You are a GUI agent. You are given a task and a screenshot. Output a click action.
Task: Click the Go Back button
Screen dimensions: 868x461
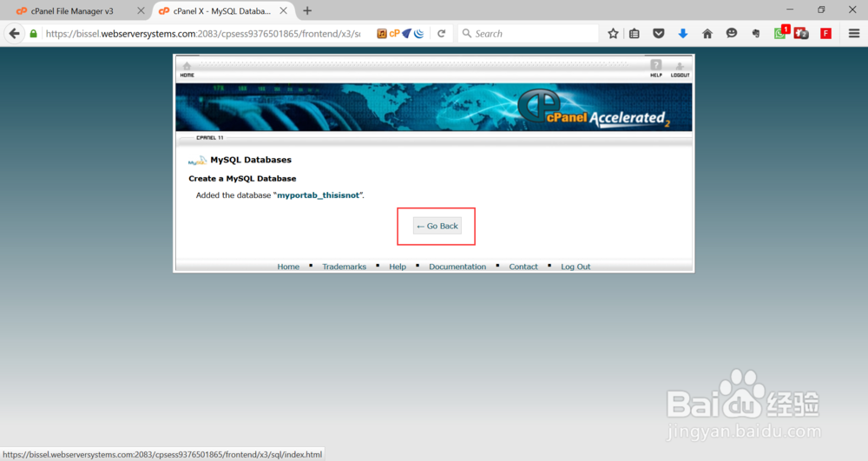(x=437, y=226)
